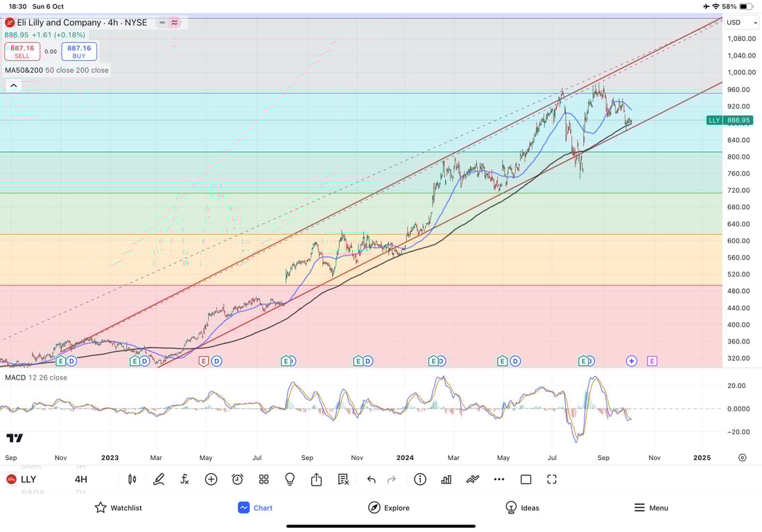The height and width of the screenshot is (532, 762).
Task: Open the Menu tab
Action: [x=651, y=508]
